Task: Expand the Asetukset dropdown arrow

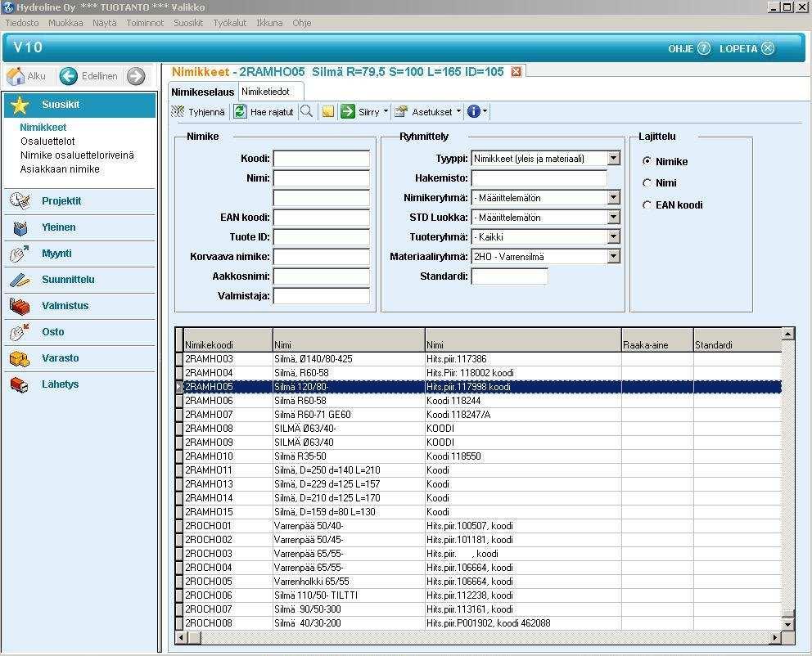Action: pyautogui.click(x=458, y=112)
